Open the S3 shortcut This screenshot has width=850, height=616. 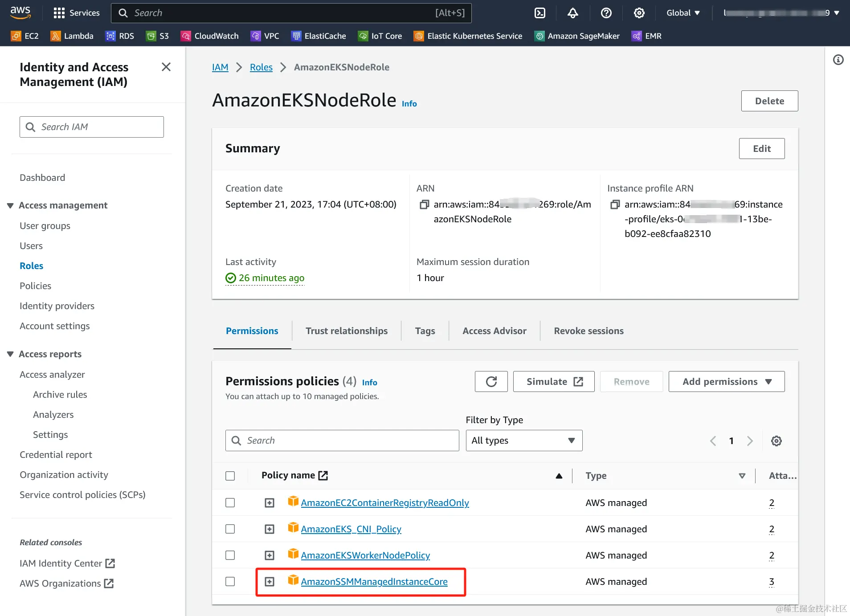158,36
